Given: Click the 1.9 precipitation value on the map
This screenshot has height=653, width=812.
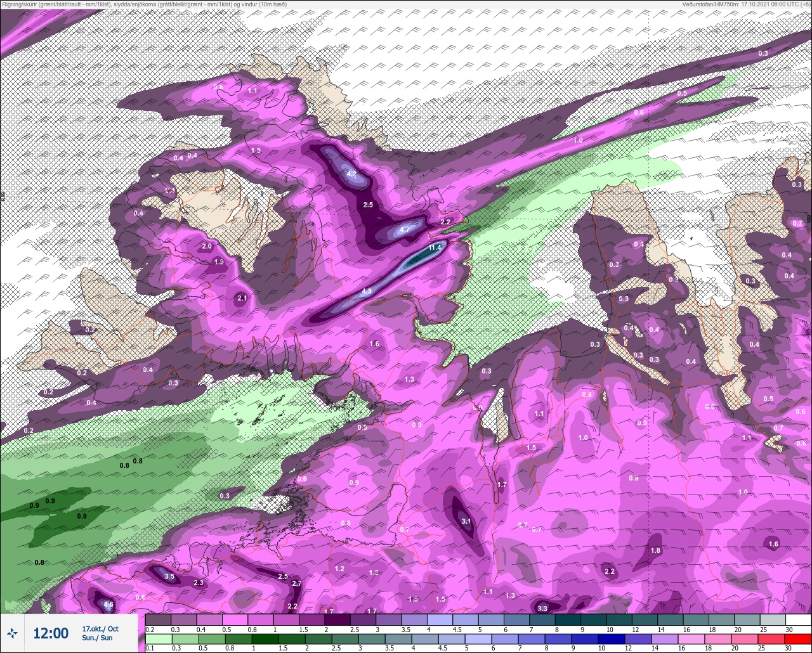Looking at the screenshot, I should [219, 262].
